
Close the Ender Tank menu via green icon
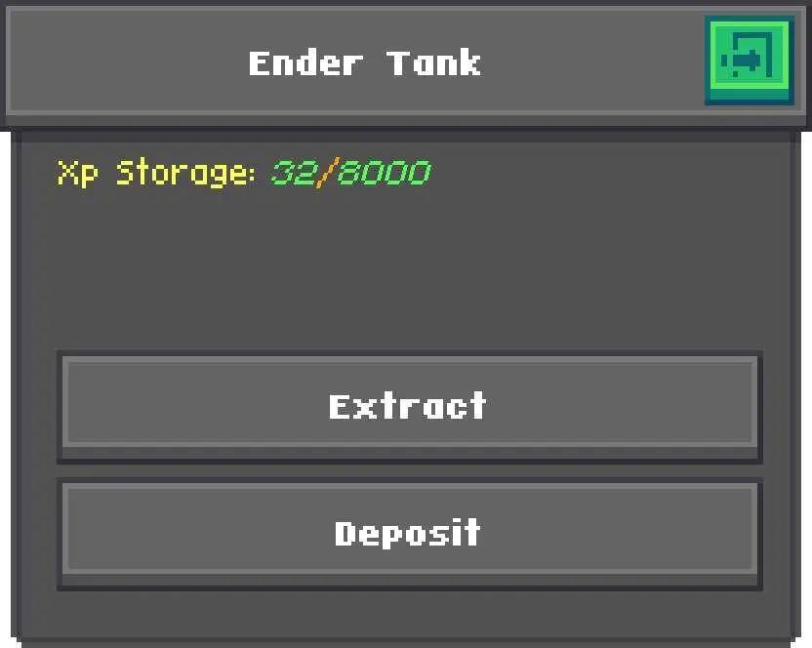click(x=749, y=61)
